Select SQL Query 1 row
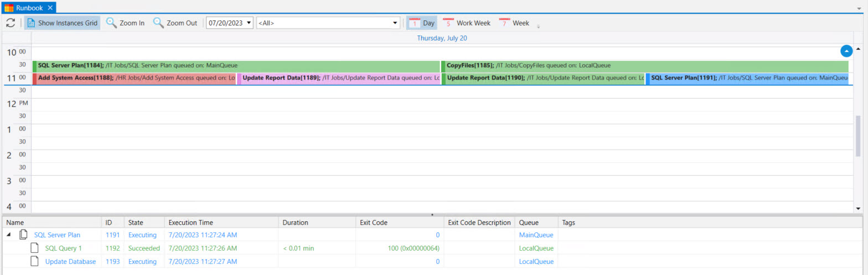868x275 pixels. [x=432, y=248]
